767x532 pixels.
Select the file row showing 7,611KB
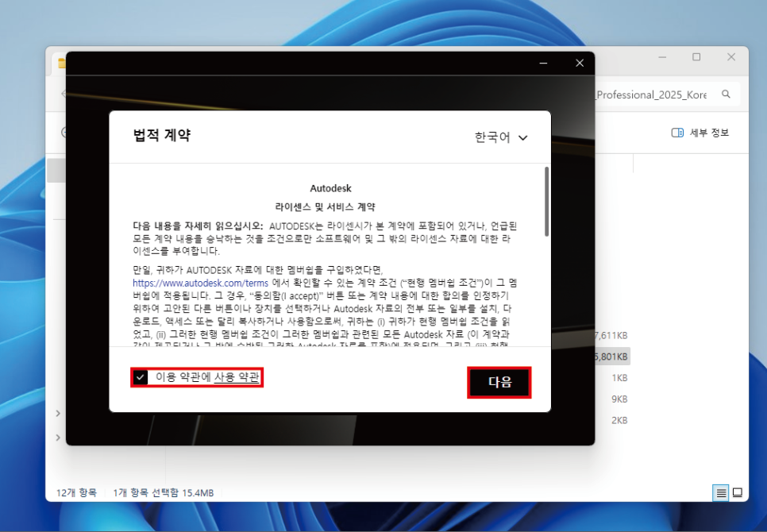tap(612, 335)
